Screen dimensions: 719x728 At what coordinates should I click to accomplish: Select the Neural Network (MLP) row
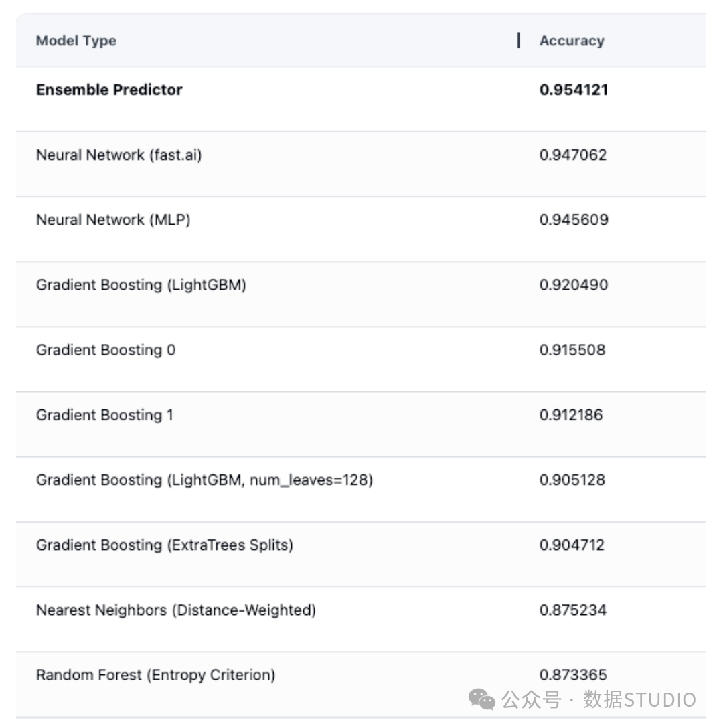point(361,230)
